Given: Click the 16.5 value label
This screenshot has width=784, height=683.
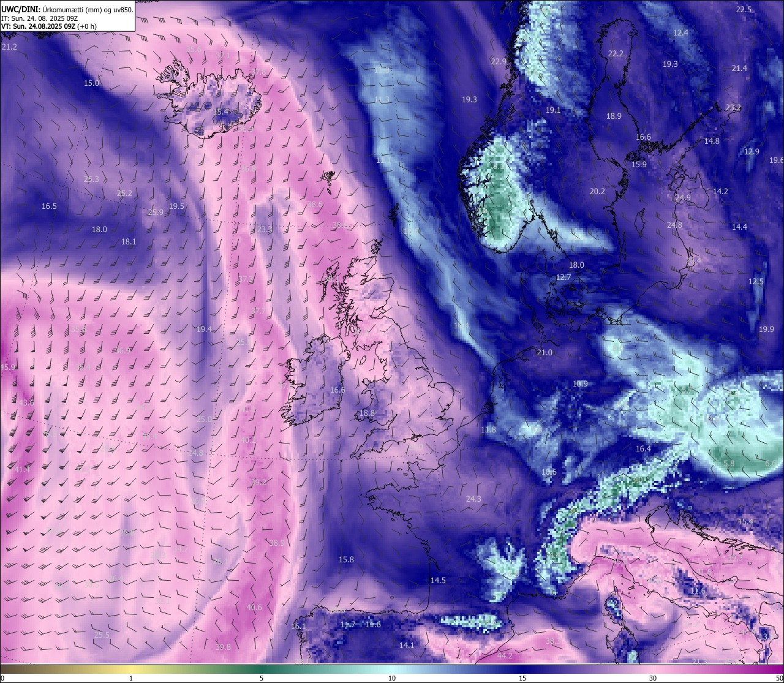Looking at the screenshot, I should click(49, 206).
